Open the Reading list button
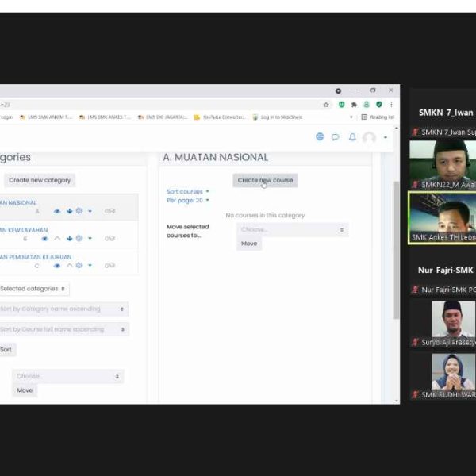 (378, 117)
